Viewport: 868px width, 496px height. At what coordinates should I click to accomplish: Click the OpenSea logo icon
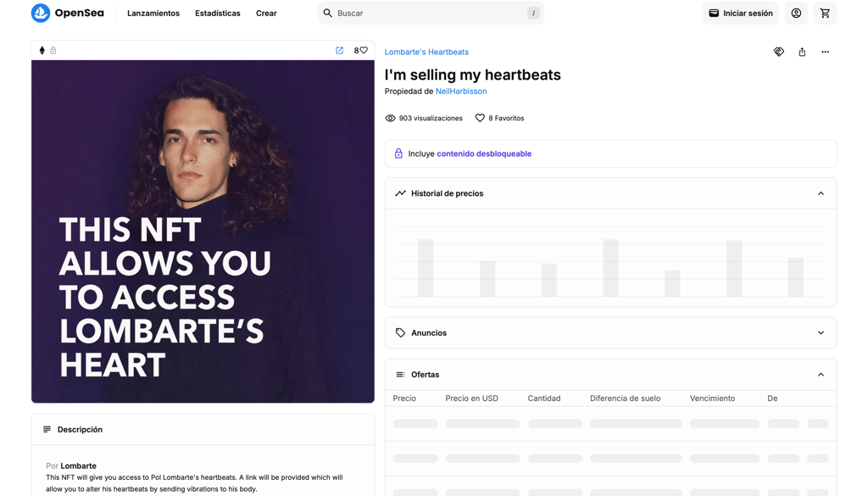[41, 13]
